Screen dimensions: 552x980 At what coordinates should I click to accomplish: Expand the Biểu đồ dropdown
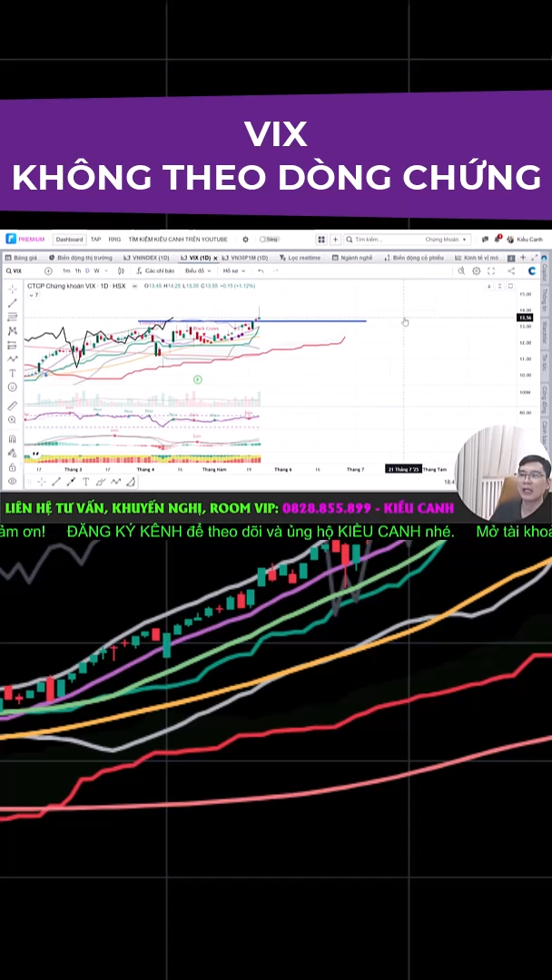pos(198,271)
